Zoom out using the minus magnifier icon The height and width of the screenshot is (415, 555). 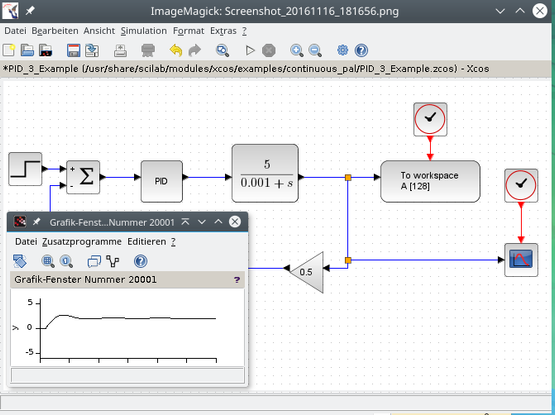click(315, 50)
